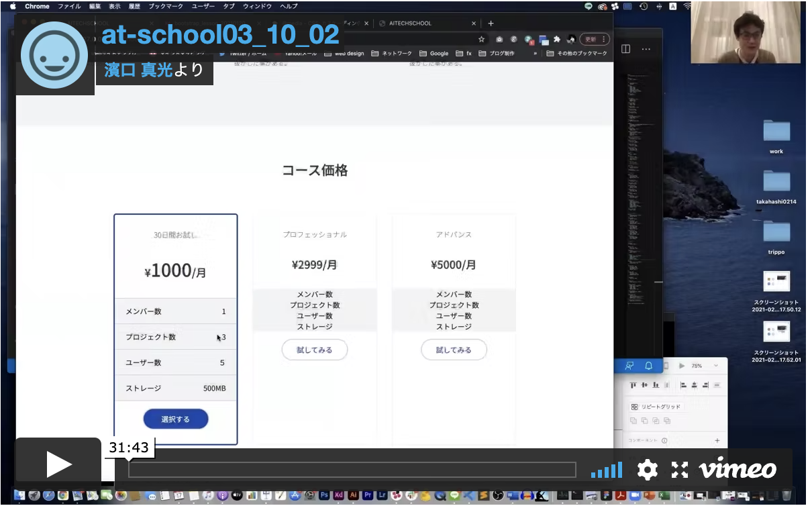This screenshot has height=506, width=812.
Task: Open the 表示 menu
Action: pyautogui.click(x=115, y=6)
